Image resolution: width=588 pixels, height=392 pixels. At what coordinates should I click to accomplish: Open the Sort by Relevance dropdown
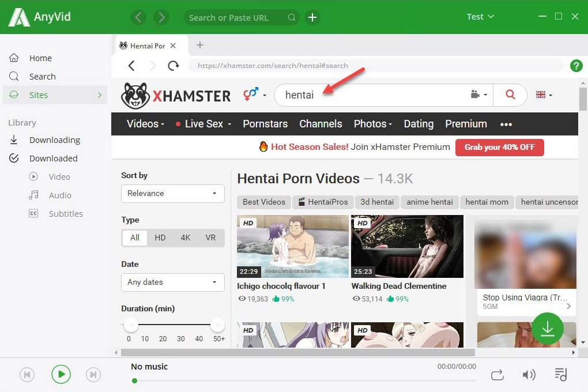pos(173,194)
